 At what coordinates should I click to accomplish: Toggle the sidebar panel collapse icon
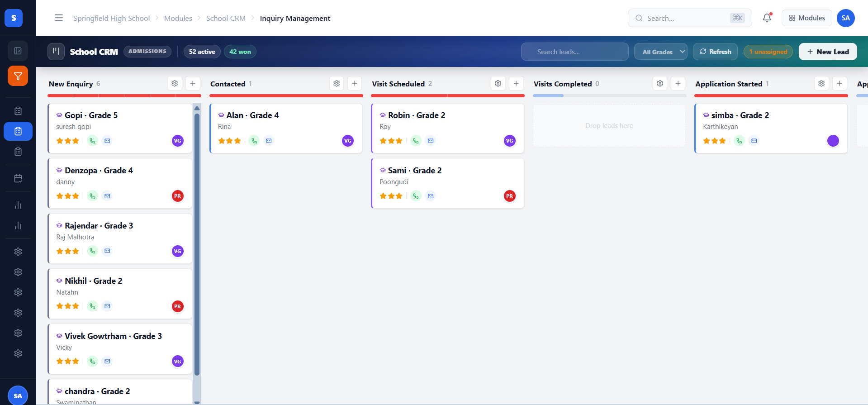[x=18, y=51]
